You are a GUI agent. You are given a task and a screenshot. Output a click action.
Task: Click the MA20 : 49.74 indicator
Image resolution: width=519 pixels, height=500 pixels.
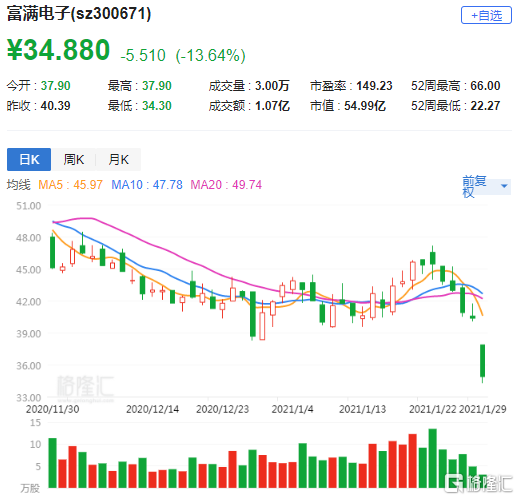[226, 185]
